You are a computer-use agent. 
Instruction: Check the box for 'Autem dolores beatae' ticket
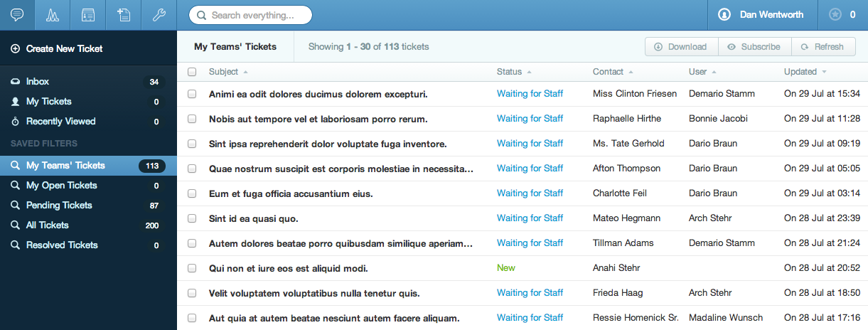[192, 243]
